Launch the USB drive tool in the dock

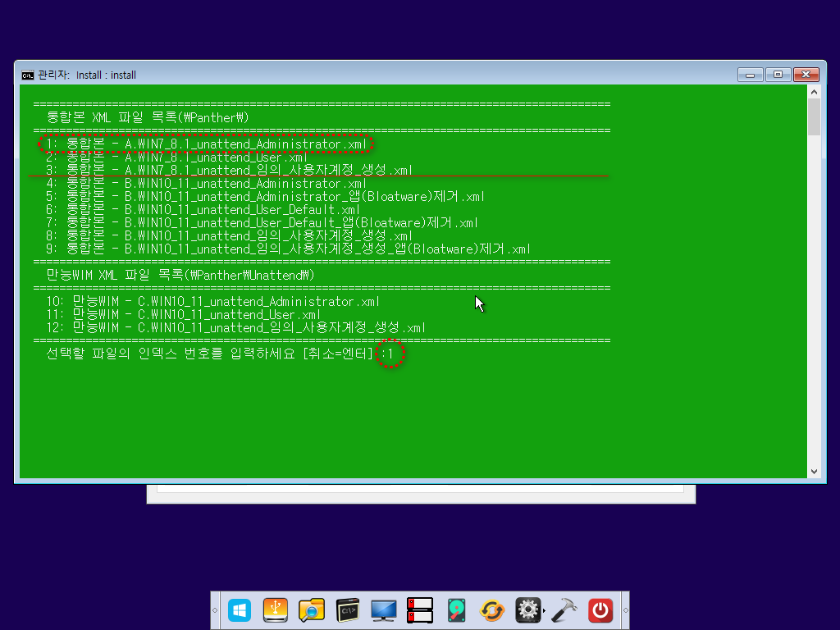(x=276, y=610)
